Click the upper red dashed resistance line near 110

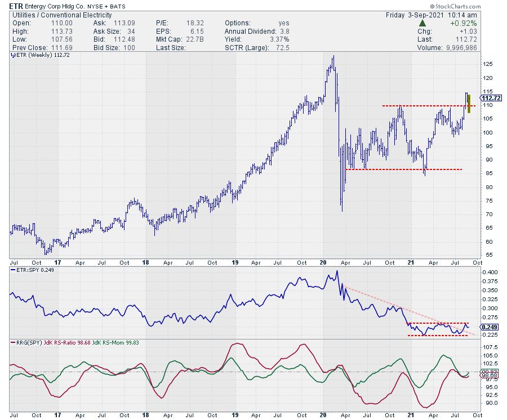(422, 106)
